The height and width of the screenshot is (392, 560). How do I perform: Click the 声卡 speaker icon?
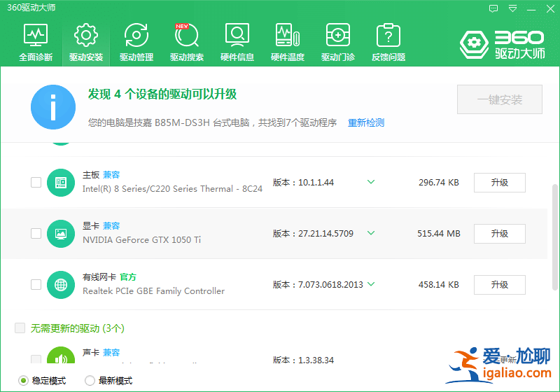point(61,355)
